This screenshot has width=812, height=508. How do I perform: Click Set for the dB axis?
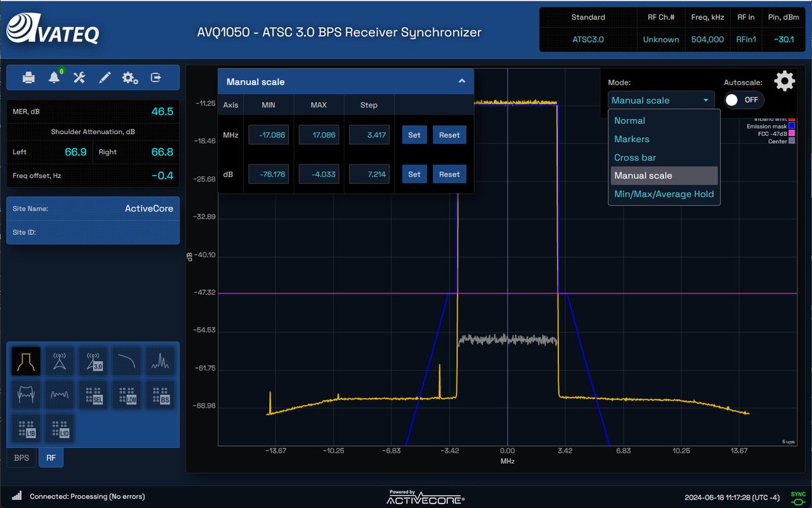point(414,174)
